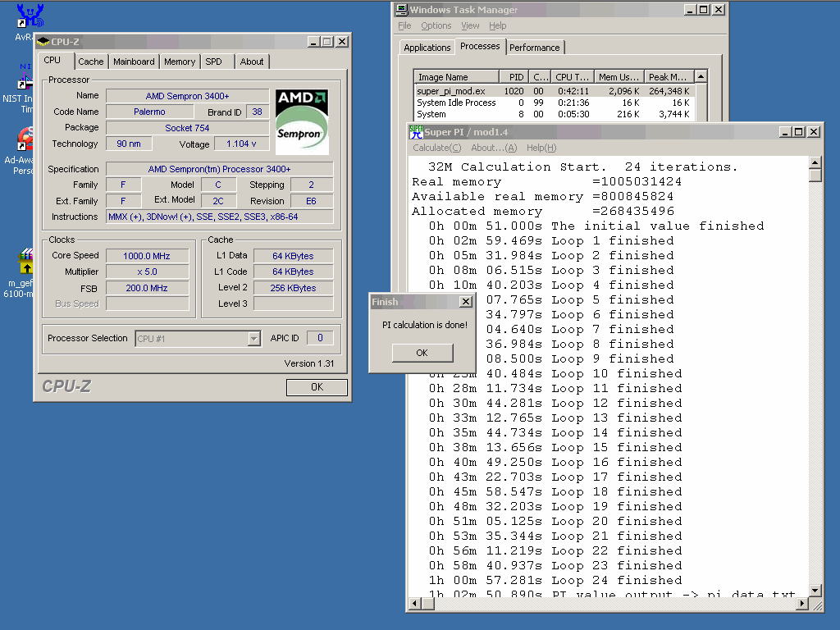The height and width of the screenshot is (630, 840).
Task: Open the SPD tab in CPU-Z
Action: [213, 62]
